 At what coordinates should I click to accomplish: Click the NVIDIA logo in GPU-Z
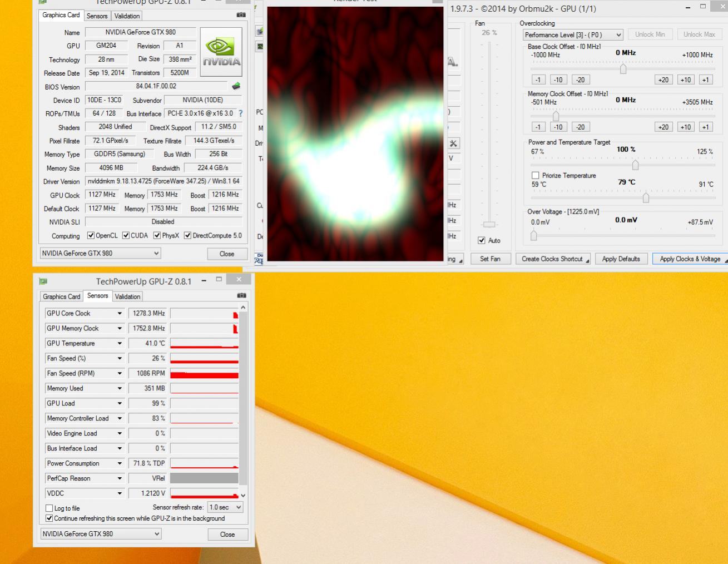coord(221,52)
